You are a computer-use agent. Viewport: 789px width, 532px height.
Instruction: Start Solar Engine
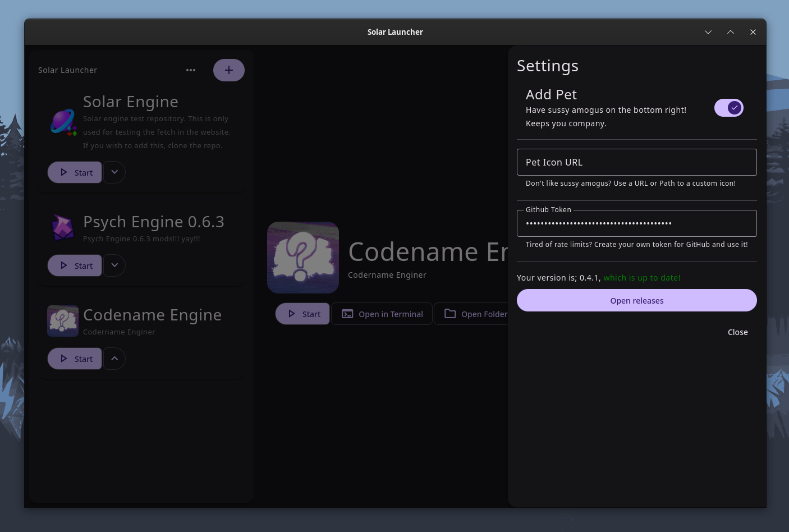[75, 172]
